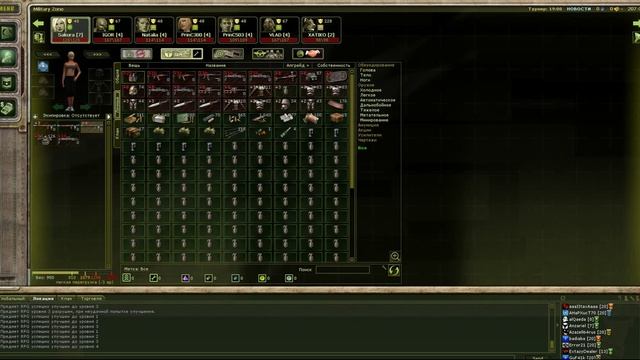Viewport: 640px width, 360px height.
Task: Open the НОВОСТИ news link
Action: point(579,9)
